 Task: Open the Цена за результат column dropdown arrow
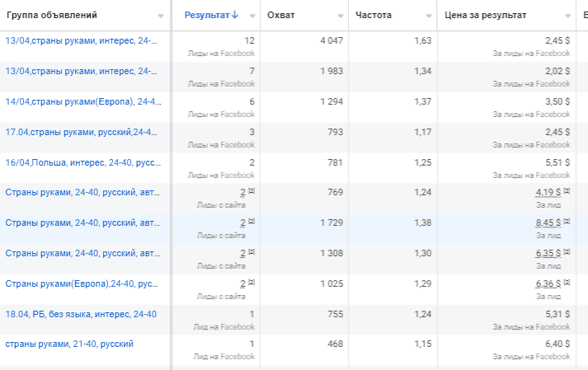[567, 16]
